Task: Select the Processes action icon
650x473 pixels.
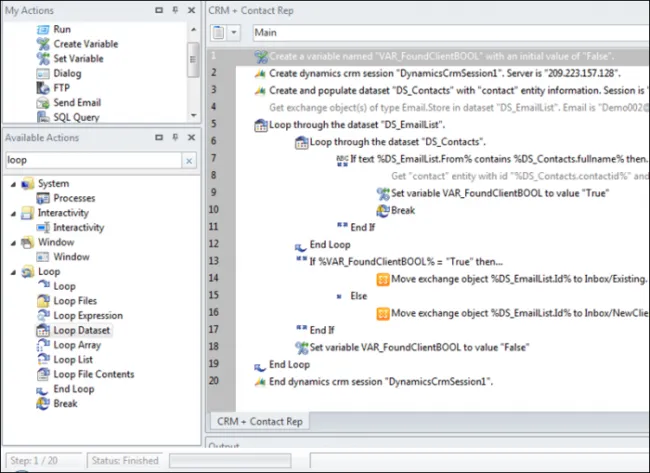Action: [43, 198]
